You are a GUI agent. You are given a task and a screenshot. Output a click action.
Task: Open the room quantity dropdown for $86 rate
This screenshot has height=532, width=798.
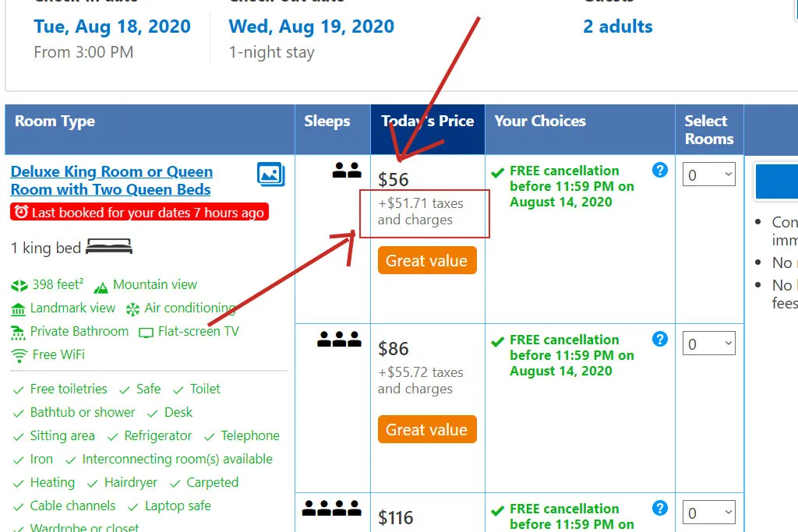(709, 344)
